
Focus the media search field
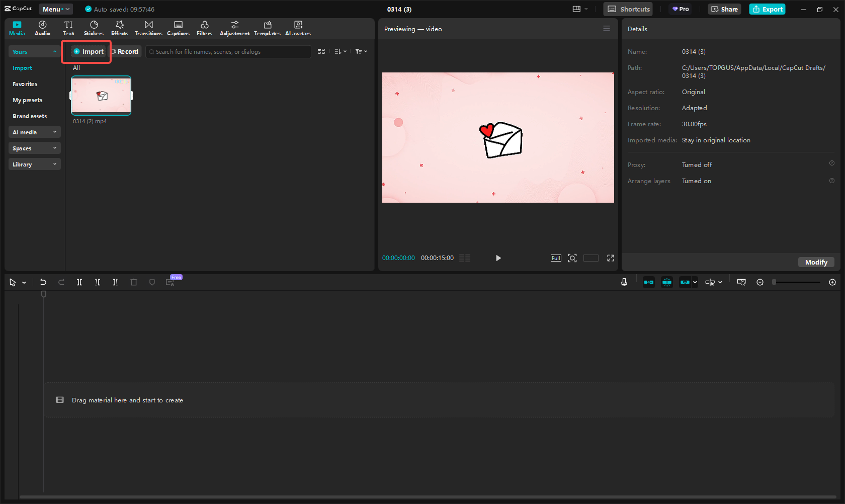point(228,52)
